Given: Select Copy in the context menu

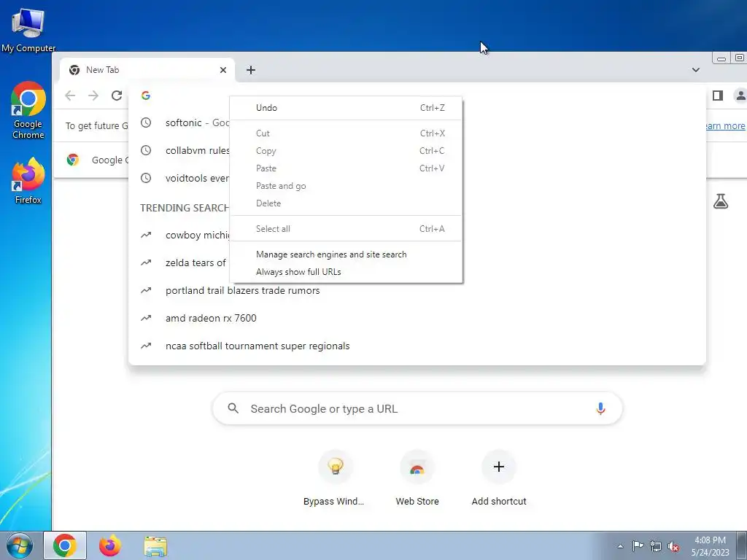Looking at the screenshot, I should (346, 151).
